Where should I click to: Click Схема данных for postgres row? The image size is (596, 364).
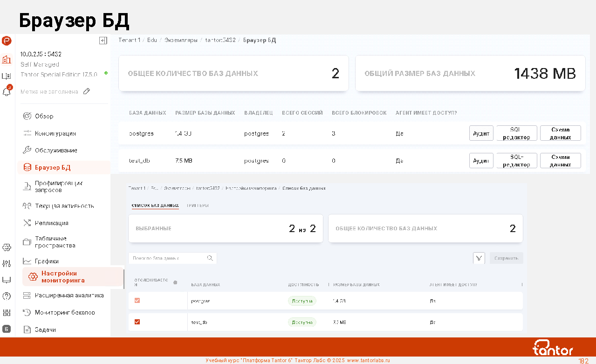tap(560, 133)
